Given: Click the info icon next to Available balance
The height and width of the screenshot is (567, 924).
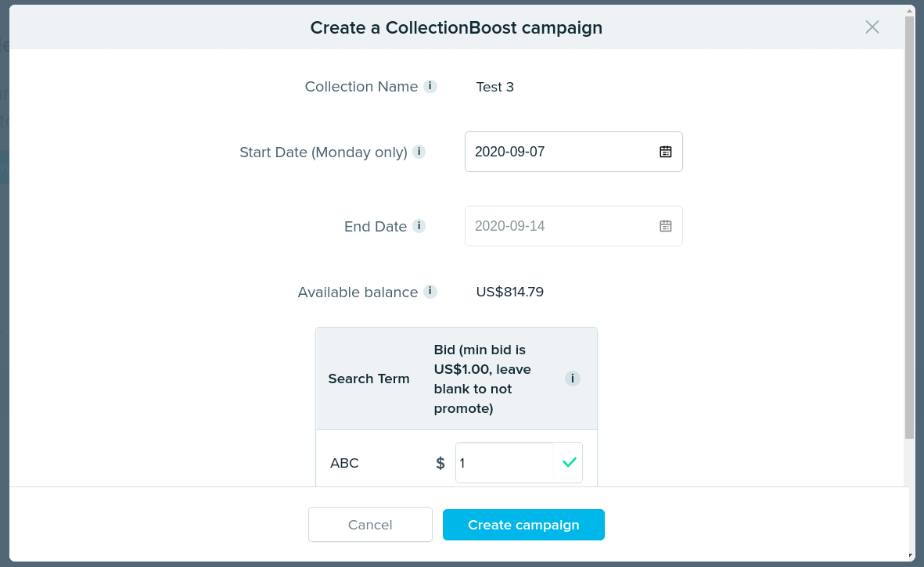Looking at the screenshot, I should coord(430,291).
